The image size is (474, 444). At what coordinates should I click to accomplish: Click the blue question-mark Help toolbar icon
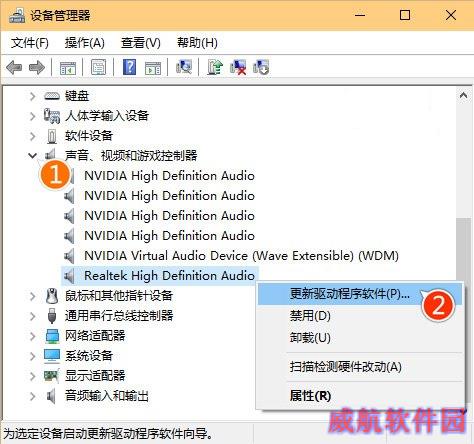(129, 67)
